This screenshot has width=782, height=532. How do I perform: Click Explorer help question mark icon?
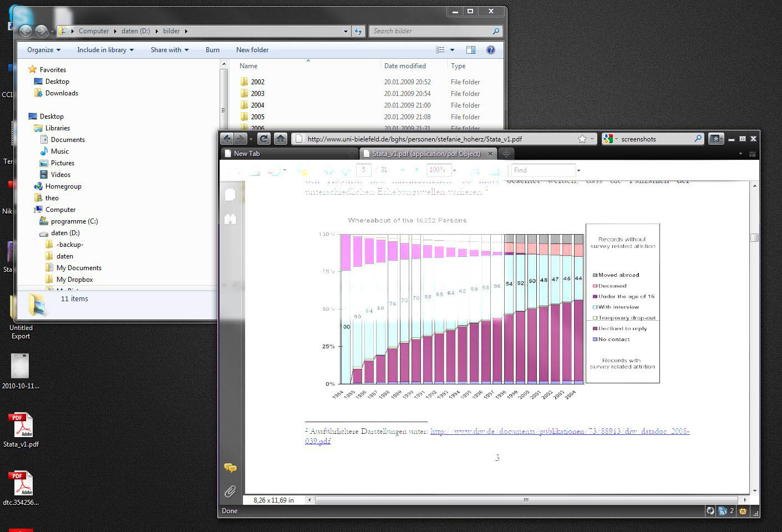pyautogui.click(x=490, y=50)
